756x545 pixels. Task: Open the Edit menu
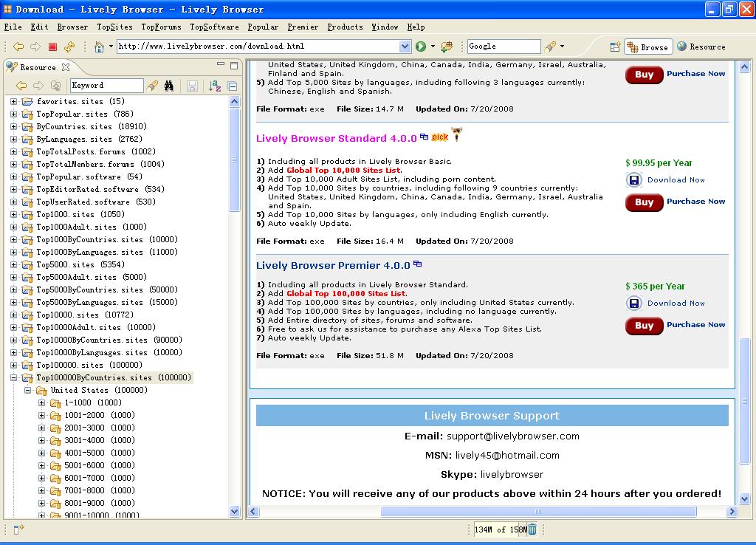39,27
